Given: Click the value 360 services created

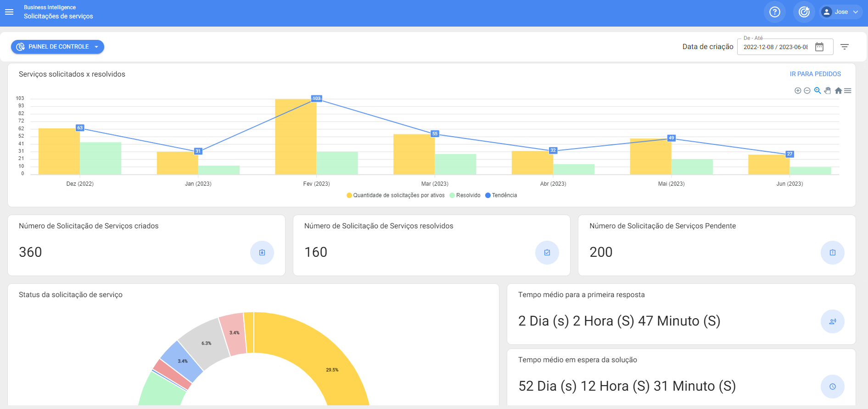Looking at the screenshot, I should tap(30, 252).
